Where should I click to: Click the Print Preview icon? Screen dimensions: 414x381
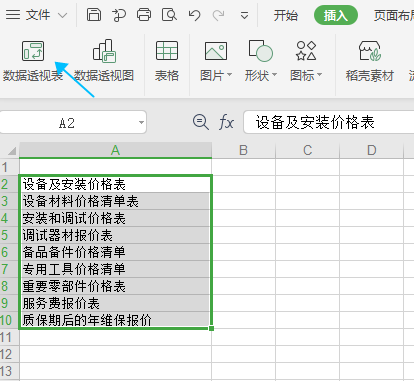pyautogui.click(x=169, y=15)
